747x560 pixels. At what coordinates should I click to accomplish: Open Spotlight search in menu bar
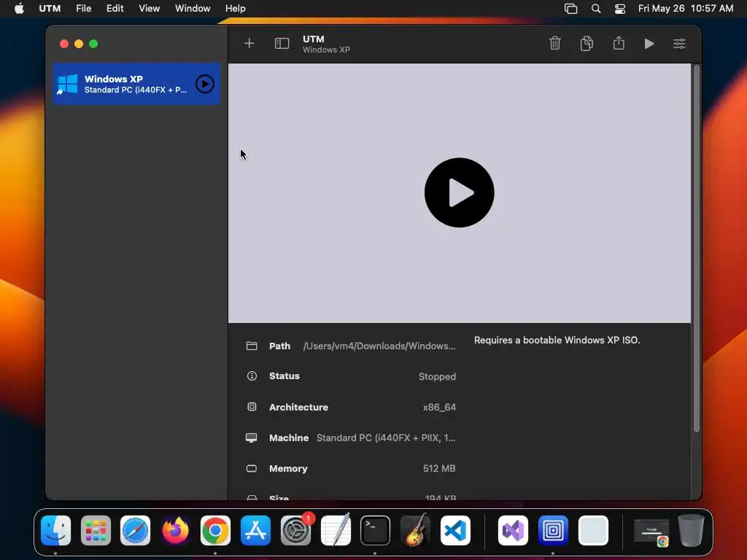595,9
